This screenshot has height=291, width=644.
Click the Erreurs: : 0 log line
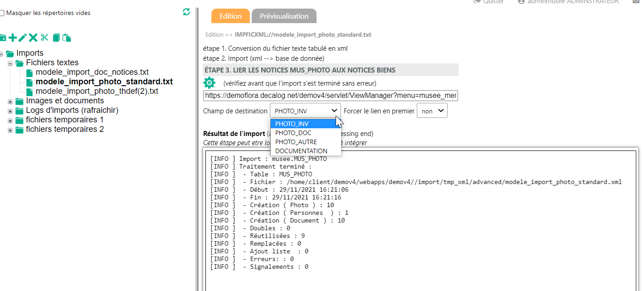[x=252, y=259]
